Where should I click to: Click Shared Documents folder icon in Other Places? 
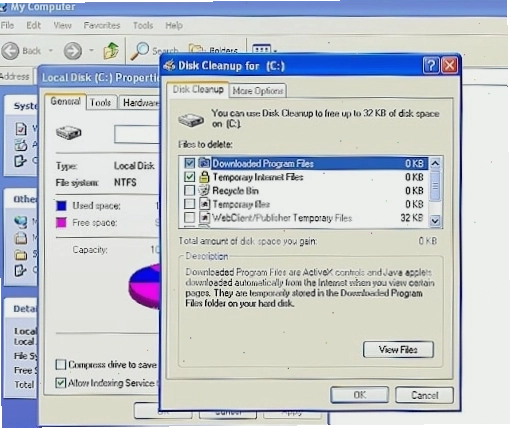pos(21,255)
